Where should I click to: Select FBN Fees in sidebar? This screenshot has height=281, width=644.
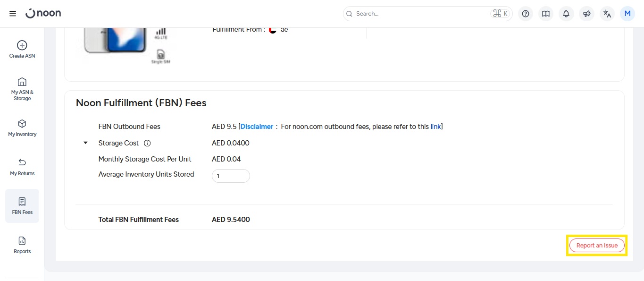(x=22, y=206)
